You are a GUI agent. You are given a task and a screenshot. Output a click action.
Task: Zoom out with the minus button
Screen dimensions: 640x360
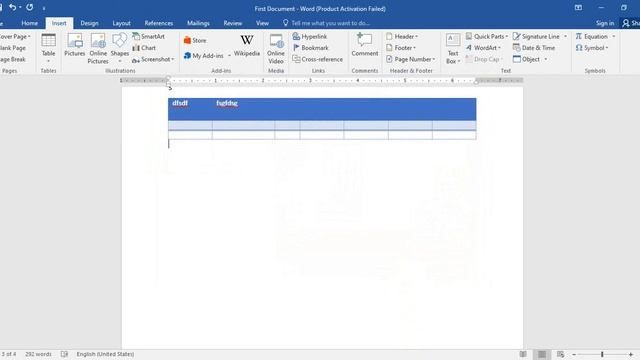(x=574, y=354)
